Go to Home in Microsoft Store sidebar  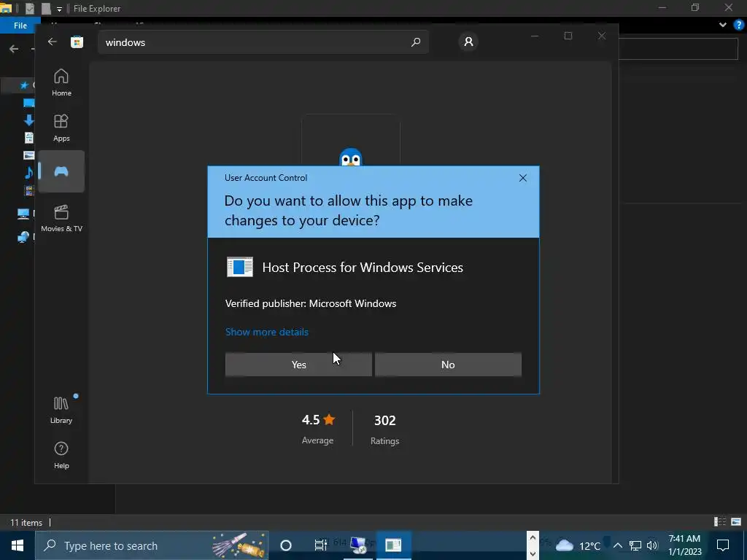point(61,83)
